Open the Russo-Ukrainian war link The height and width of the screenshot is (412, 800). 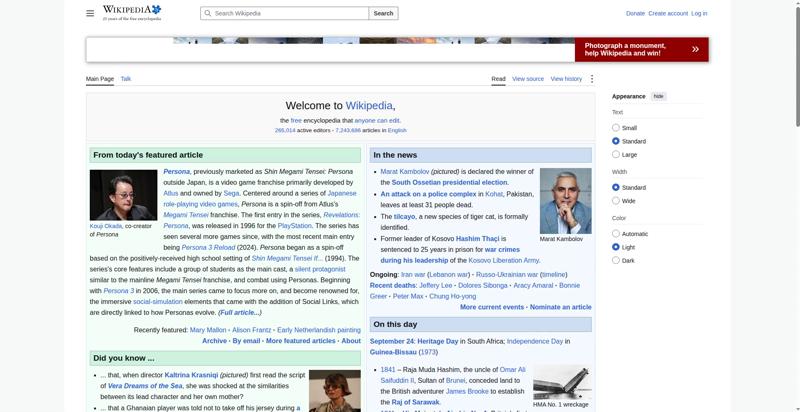[507, 274]
